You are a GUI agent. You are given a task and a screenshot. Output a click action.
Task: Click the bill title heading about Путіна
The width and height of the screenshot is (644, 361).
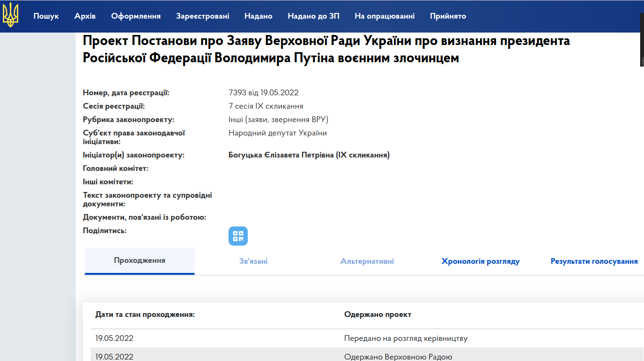pyautogui.click(x=326, y=49)
